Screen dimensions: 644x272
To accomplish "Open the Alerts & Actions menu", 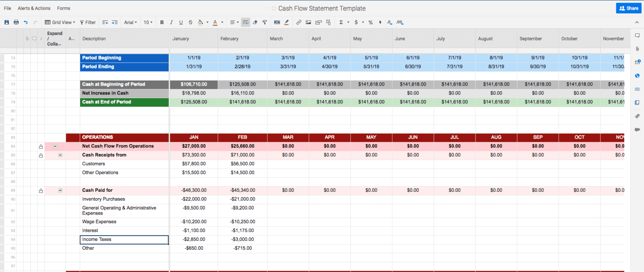I will click(34, 8).
